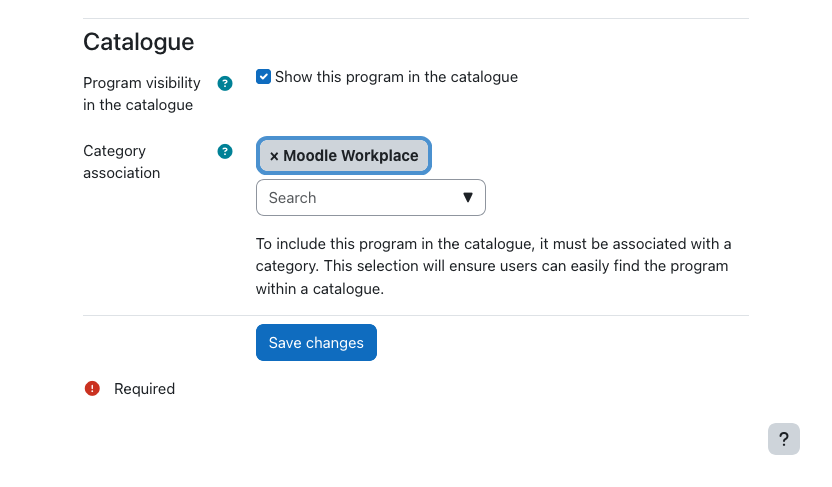Open help icon beside Category association
This screenshot has width=832, height=487.
pos(225,152)
